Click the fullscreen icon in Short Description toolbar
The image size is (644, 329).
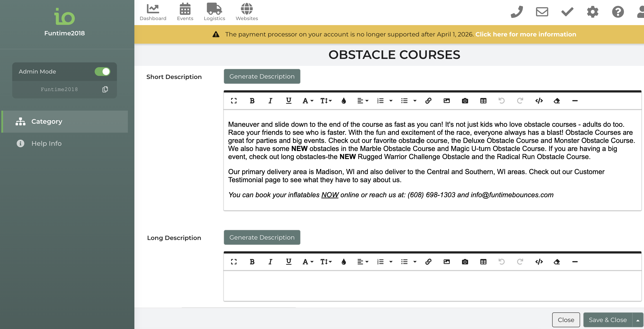click(x=234, y=101)
